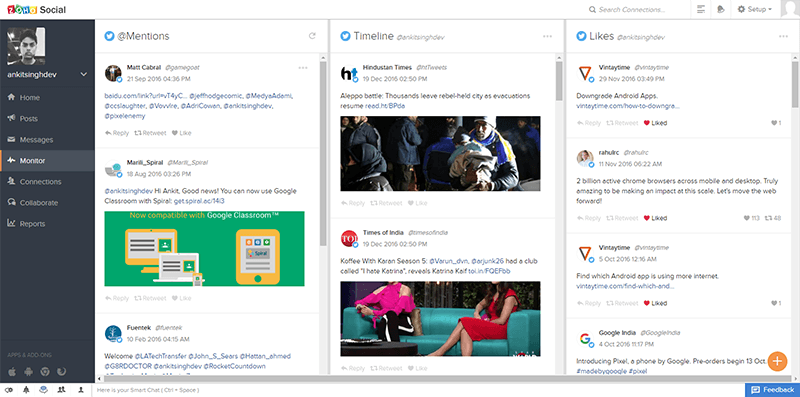Open the vintaytime.com/find-which-and link
Image resolution: width=800 pixels, height=397 pixels.
625,286
